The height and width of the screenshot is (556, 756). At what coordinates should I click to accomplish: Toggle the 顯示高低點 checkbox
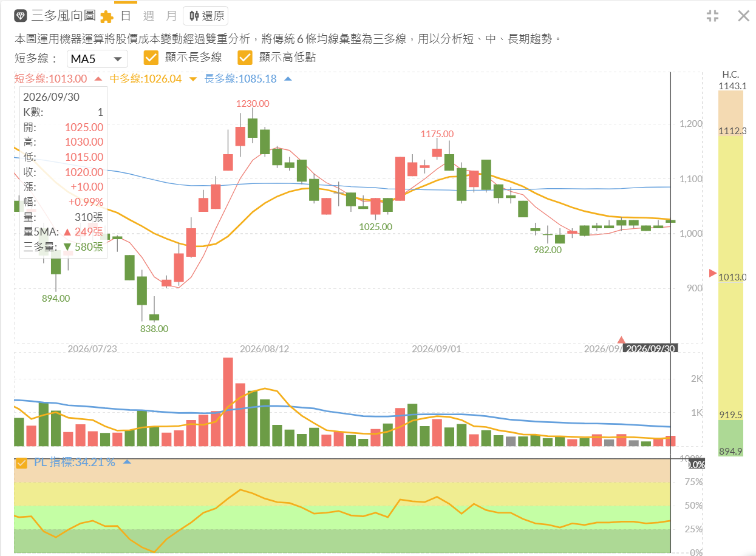[245, 58]
